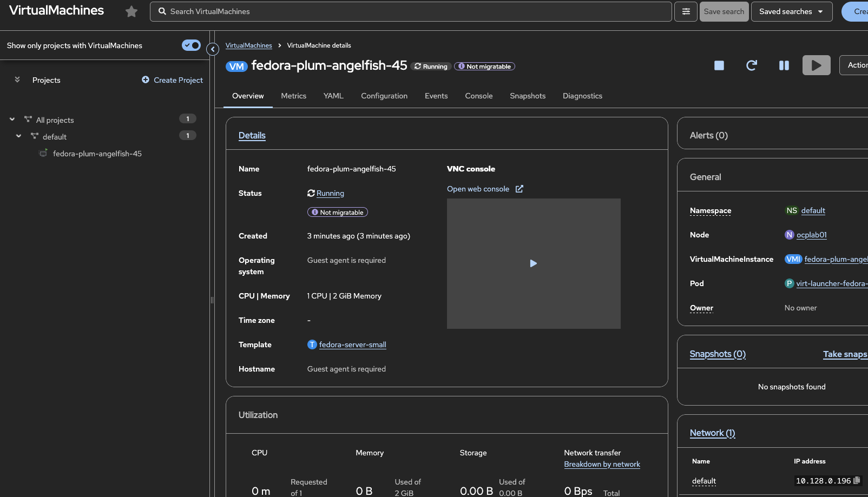Open the Console tab
The image size is (868, 497).
pyautogui.click(x=479, y=96)
